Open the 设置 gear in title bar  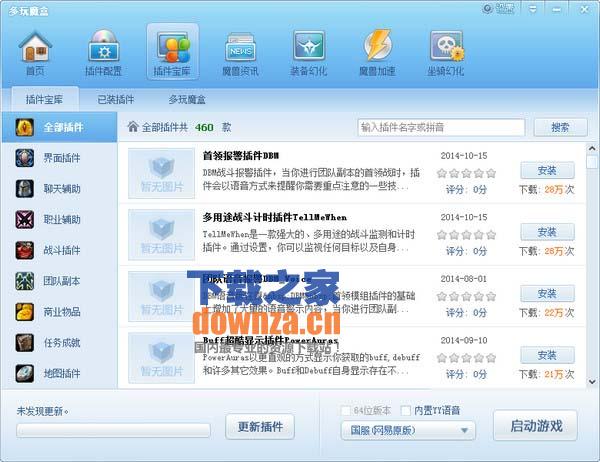(498, 9)
